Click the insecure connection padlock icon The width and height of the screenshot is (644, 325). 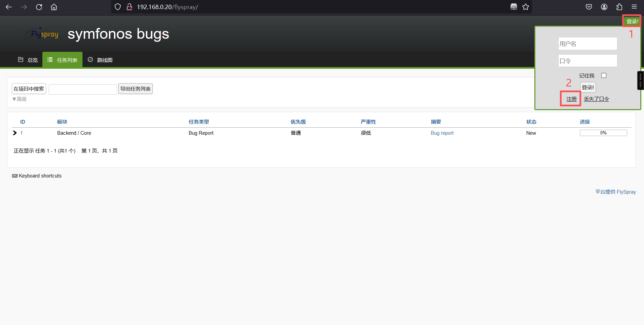129,7
